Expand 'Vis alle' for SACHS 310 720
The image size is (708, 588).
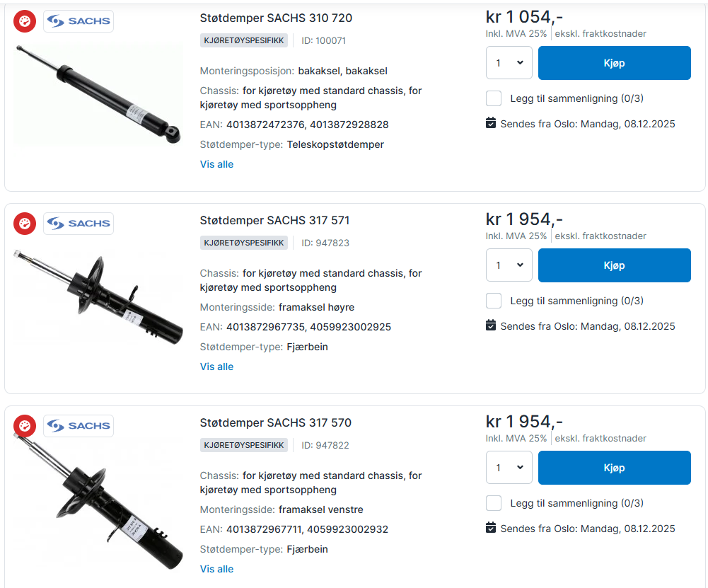(x=216, y=164)
